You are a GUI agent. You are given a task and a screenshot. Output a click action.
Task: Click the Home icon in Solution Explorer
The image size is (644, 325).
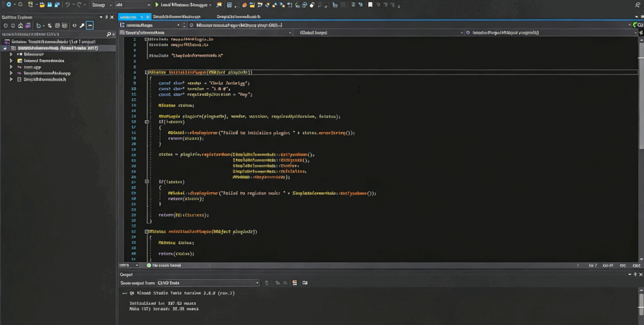pos(20,26)
